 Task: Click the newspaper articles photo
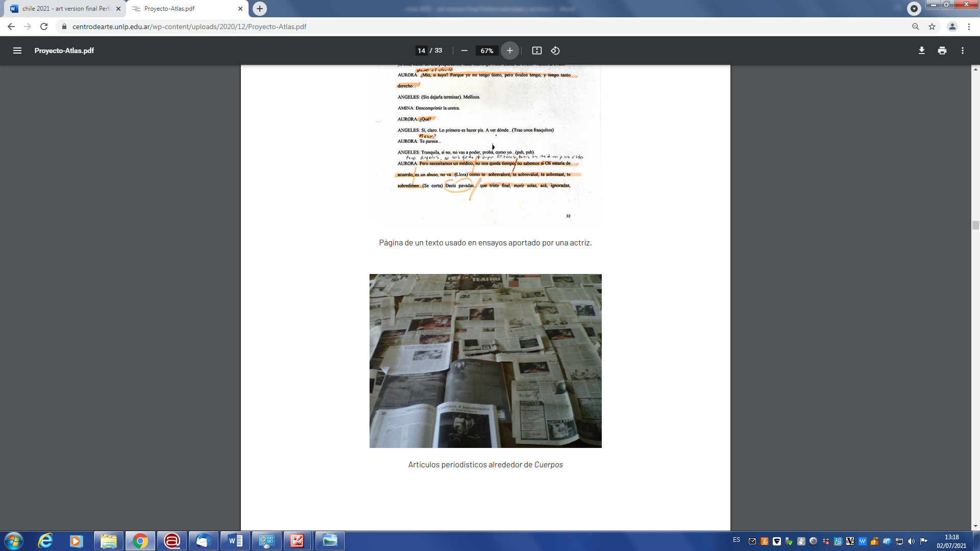coord(485,361)
